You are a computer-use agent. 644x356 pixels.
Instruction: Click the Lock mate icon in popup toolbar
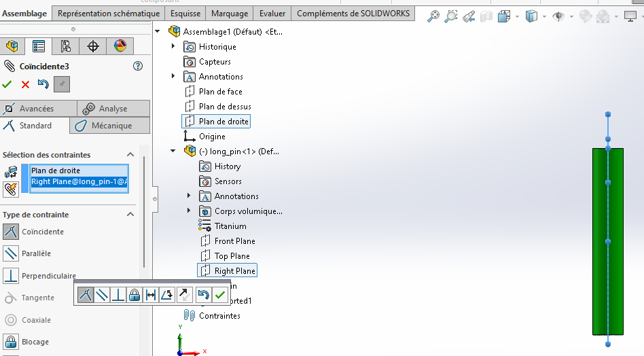pos(135,295)
